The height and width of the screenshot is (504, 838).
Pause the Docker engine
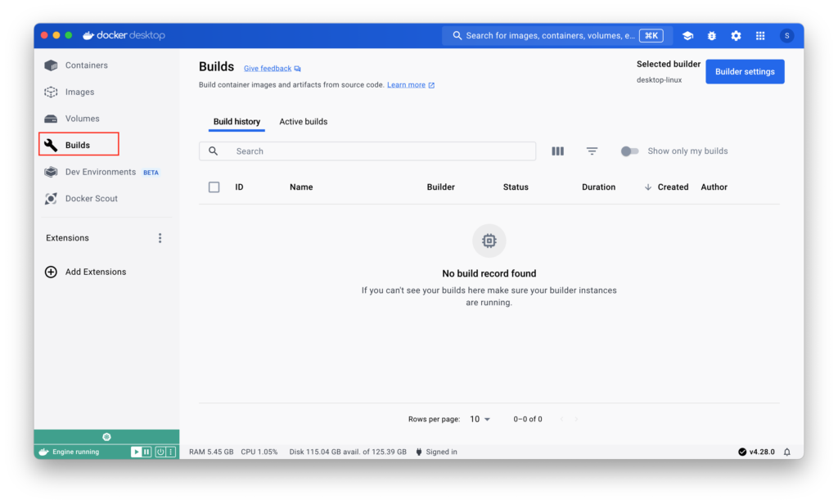click(x=146, y=452)
